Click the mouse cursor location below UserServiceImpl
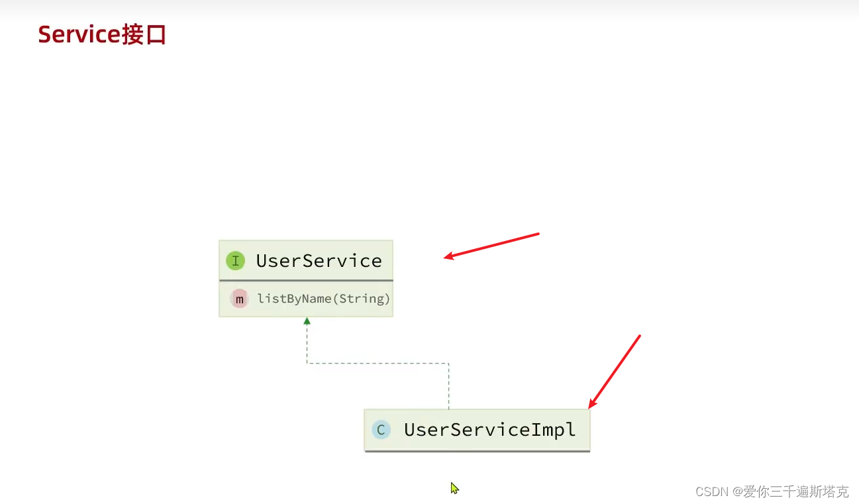 click(x=454, y=487)
